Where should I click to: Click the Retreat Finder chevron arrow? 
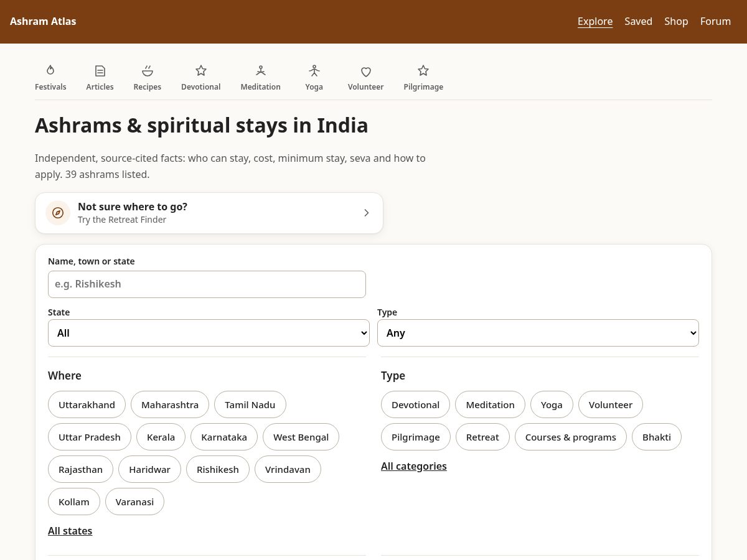point(366,213)
